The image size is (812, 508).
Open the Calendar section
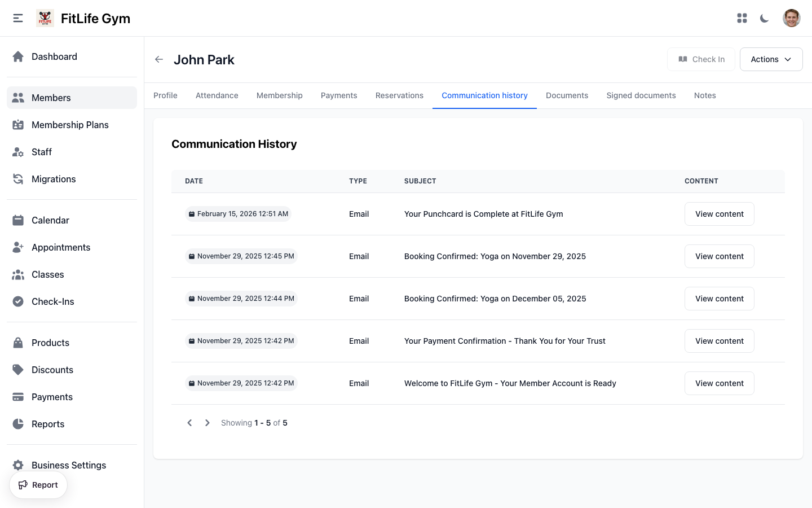click(x=18, y=220)
